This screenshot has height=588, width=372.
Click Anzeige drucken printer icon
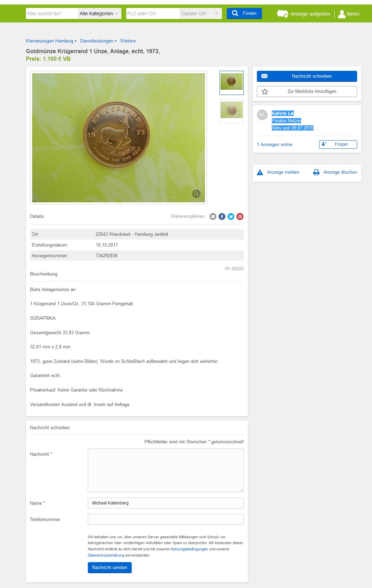pyautogui.click(x=316, y=172)
